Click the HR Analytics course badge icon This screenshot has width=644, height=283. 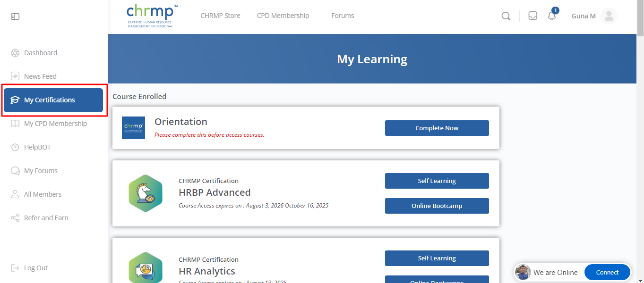click(x=146, y=268)
